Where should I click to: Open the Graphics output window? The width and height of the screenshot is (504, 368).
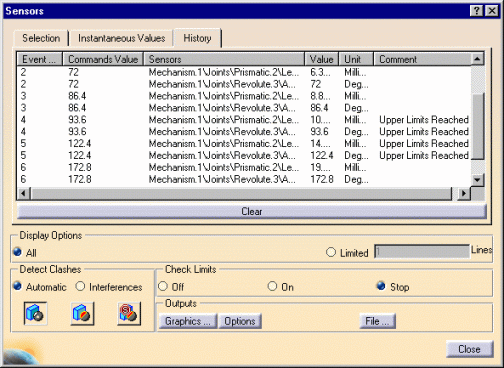coord(188,321)
